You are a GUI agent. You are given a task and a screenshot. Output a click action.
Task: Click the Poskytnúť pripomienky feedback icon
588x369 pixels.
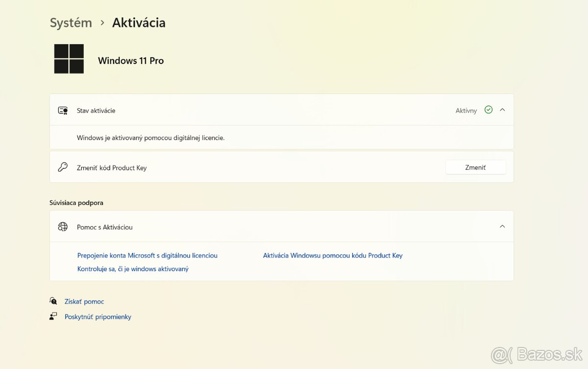pos(53,316)
